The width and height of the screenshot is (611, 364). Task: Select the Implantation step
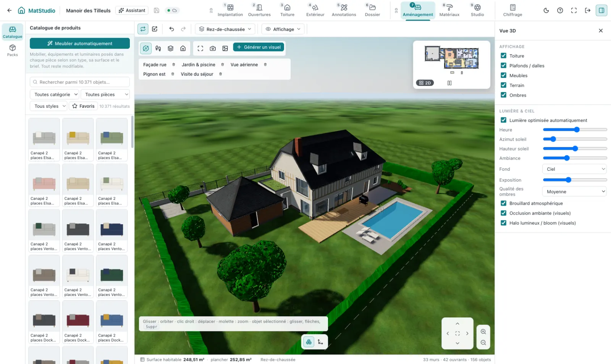[230, 10]
